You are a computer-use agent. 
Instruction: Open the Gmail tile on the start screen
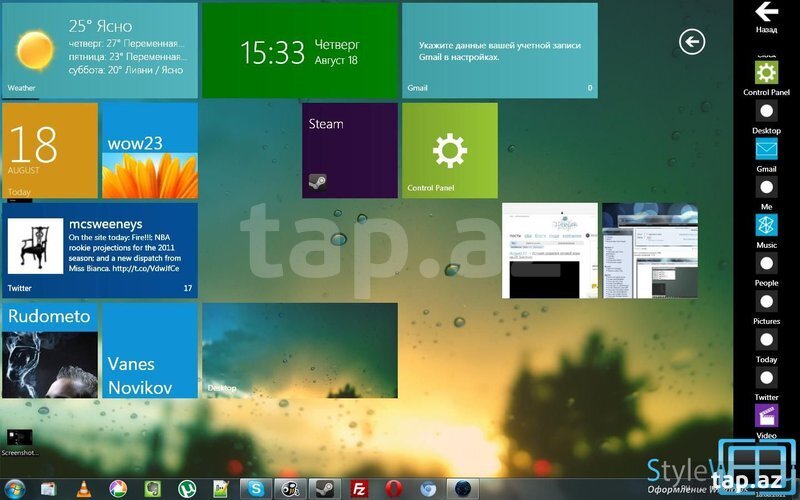pyautogui.click(x=499, y=50)
